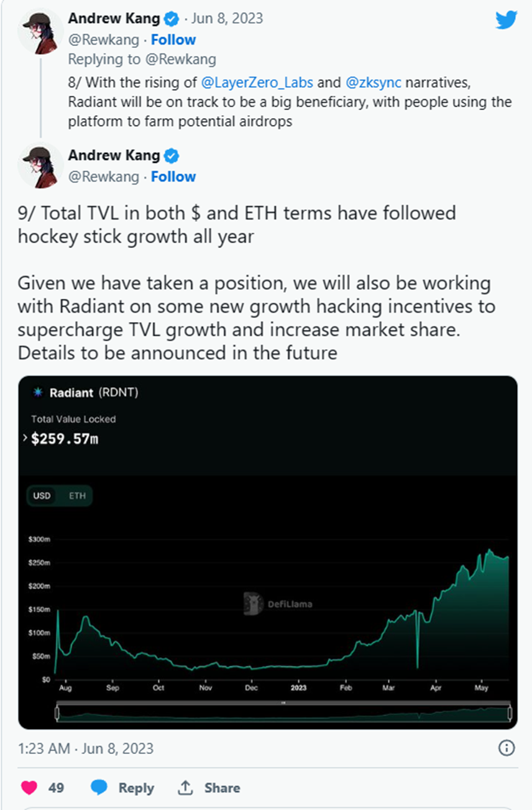Expand the chevron beside $259.57m
Viewport: 532px width, 810px height.
[25, 438]
